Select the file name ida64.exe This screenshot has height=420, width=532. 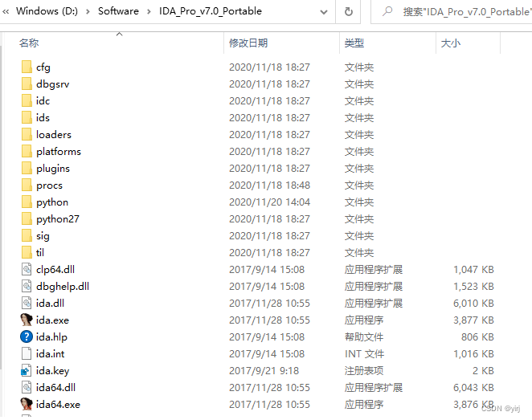(x=58, y=405)
